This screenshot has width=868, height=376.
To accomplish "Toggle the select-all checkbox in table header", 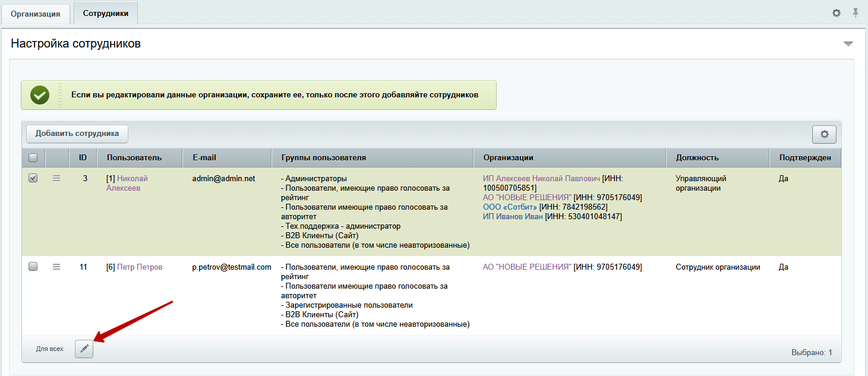I will 33,158.
